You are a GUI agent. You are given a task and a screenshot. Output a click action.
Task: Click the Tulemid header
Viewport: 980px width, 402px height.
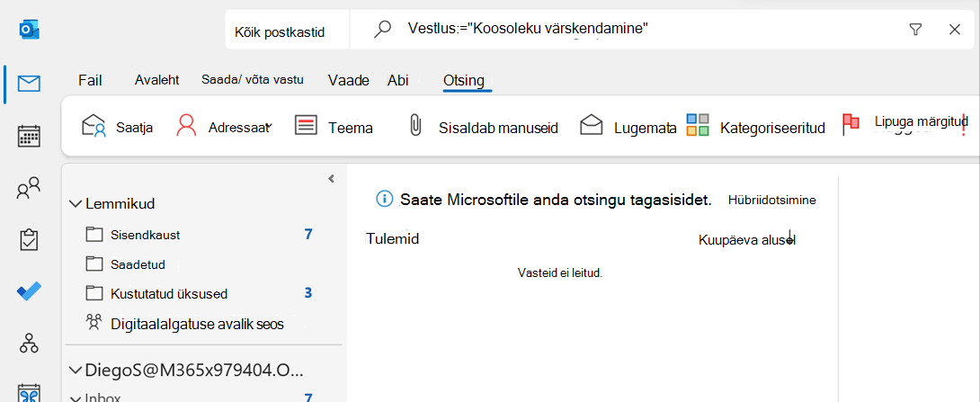(x=392, y=238)
